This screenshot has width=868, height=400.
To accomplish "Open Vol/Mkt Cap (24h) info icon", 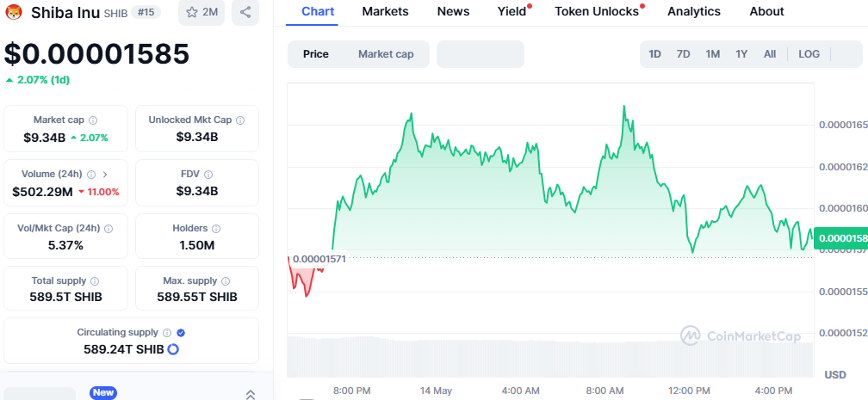I will coord(108,229).
